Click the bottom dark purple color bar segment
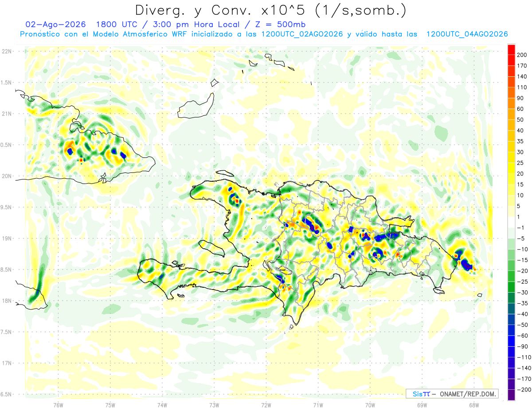The image size is (532, 411). (x=511, y=395)
